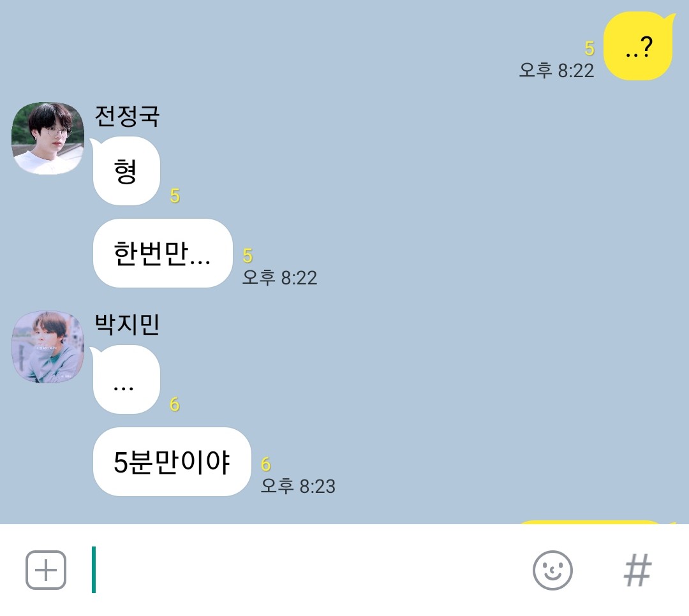The width and height of the screenshot is (689, 616).
Task: Select the '한번만...' message bubble
Action: 163,253
